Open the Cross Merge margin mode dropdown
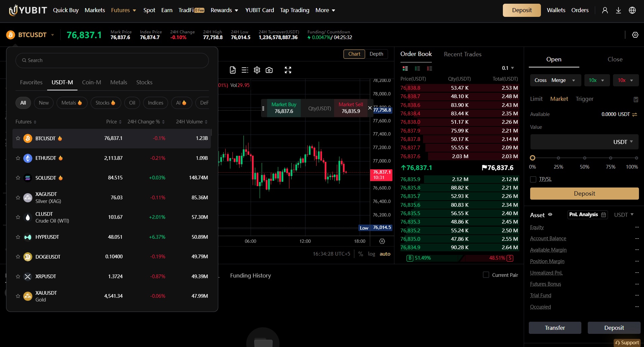The width and height of the screenshot is (644, 347). tap(555, 80)
